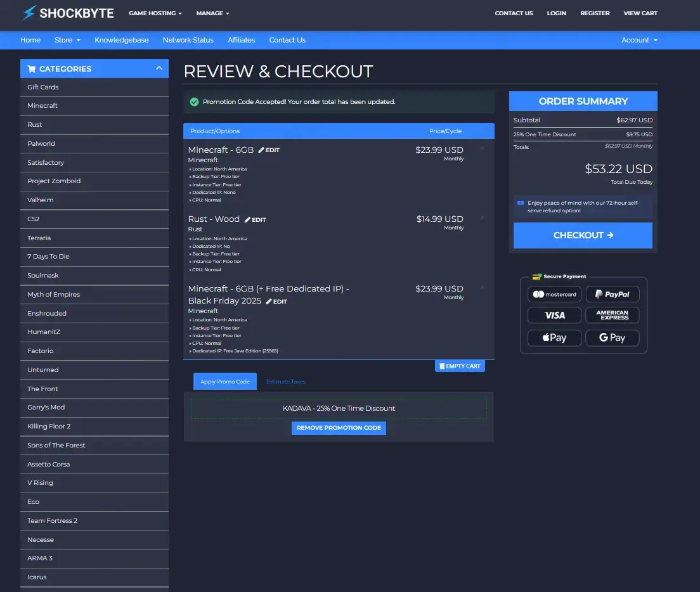The width and height of the screenshot is (700, 592).
Task: Open the View Cart link
Action: pyautogui.click(x=640, y=13)
